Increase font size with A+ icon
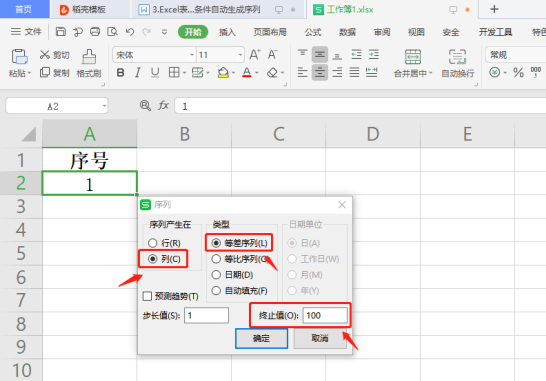546x381 pixels. click(255, 55)
